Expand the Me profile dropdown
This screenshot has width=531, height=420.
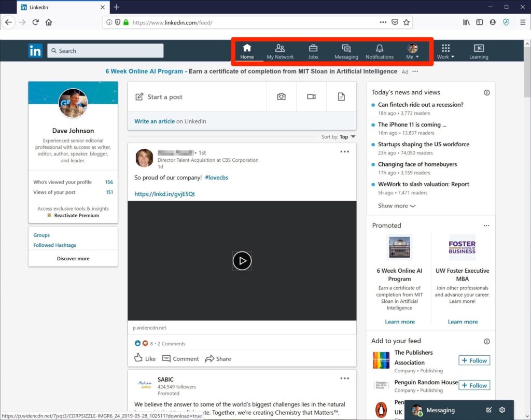pyautogui.click(x=412, y=51)
